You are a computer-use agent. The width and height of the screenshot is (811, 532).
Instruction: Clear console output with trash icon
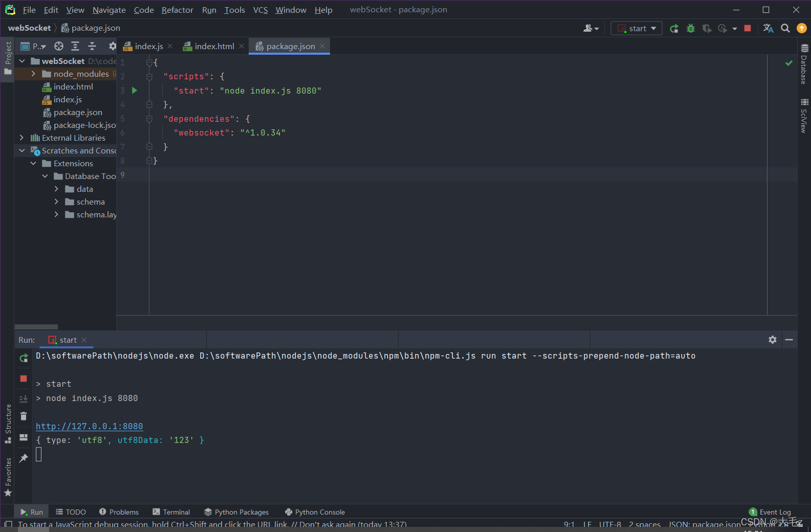(x=24, y=416)
